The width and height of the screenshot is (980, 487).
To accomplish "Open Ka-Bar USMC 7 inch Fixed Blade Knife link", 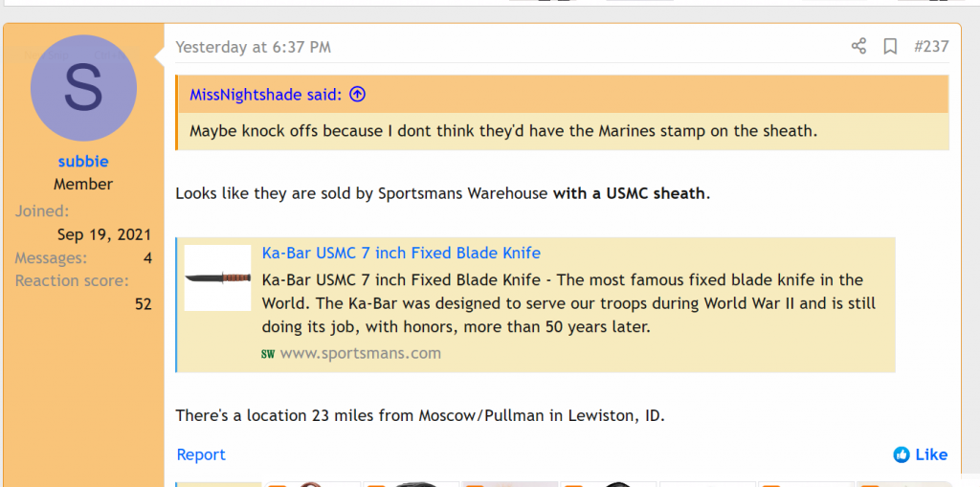I will [x=401, y=253].
